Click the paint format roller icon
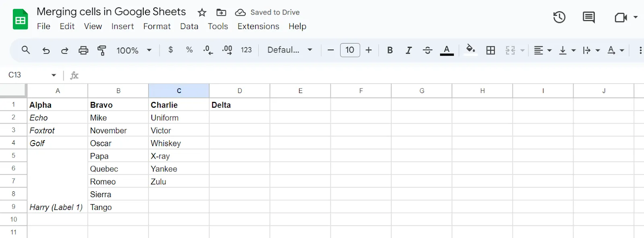 [102, 50]
